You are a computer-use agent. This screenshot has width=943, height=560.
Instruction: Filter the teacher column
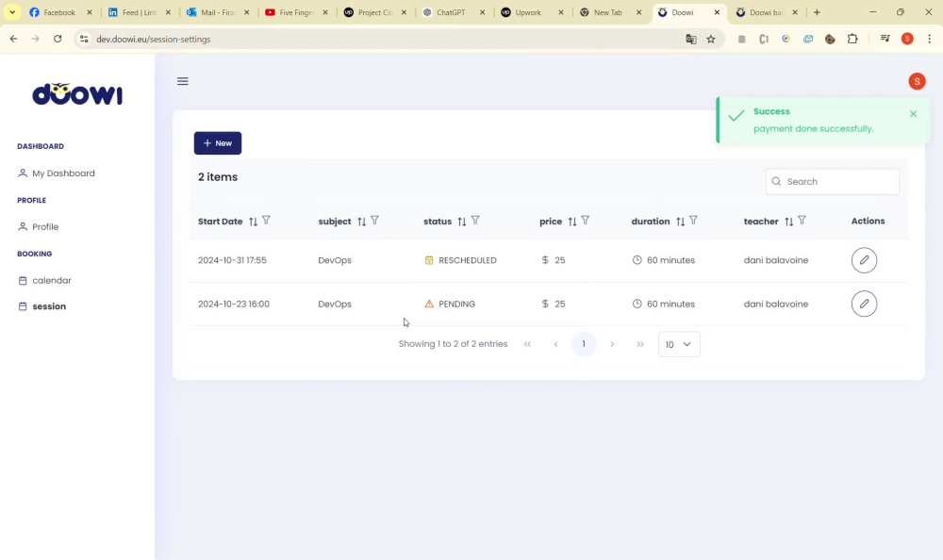coord(802,221)
